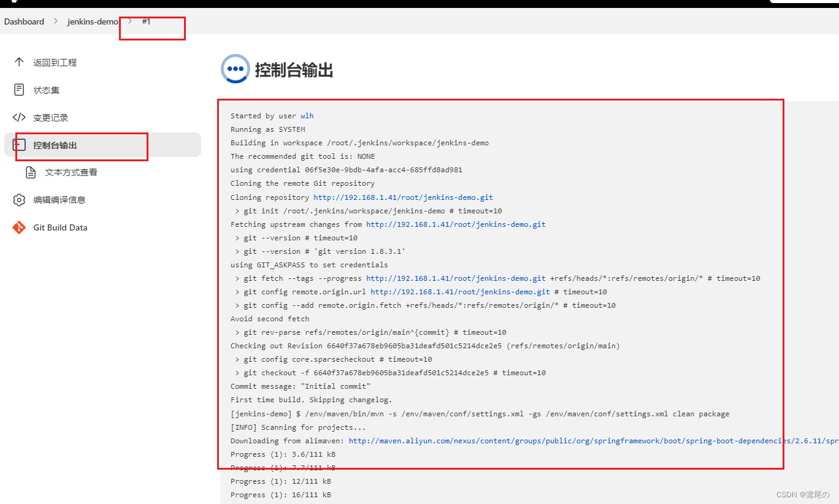Click 'git version 1.8.3.1' log line

tap(320, 251)
